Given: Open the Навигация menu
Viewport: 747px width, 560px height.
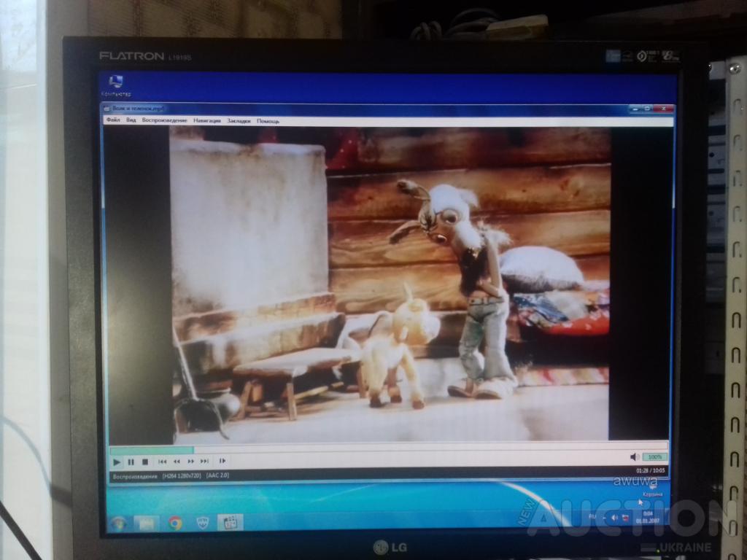Looking at the screenshot, I should click(x=206, y=121).
